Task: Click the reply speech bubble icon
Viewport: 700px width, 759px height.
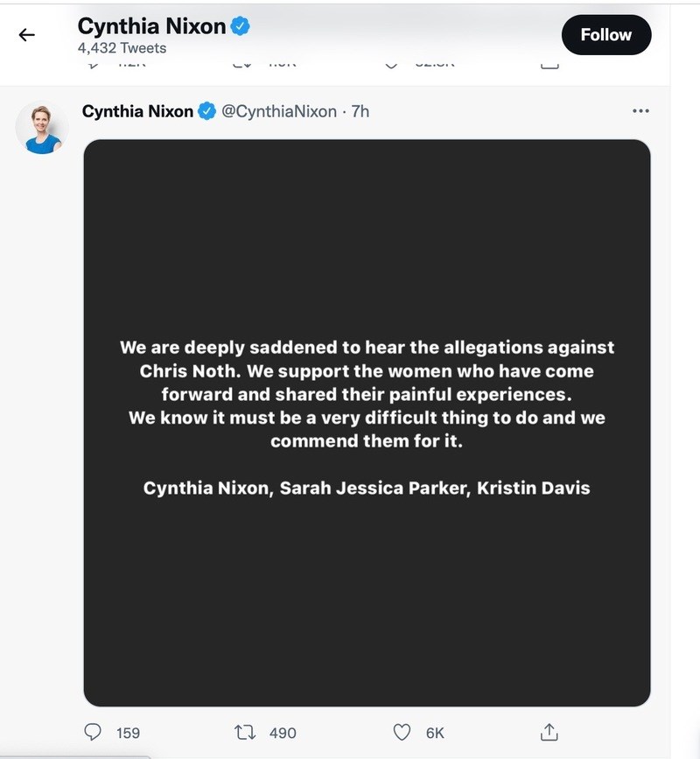Action: click(94, 732)
